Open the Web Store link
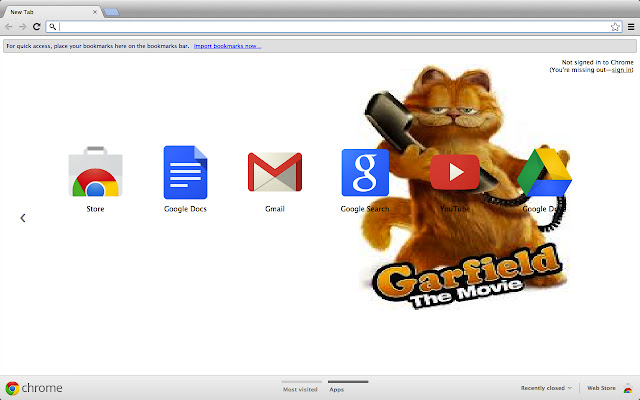640x400 pixels. 601,388
